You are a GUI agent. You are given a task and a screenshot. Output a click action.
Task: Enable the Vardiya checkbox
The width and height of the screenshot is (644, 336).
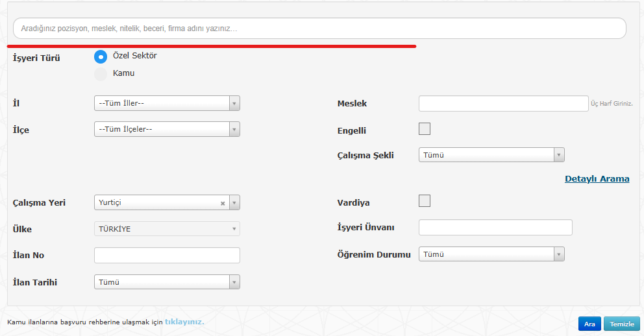tap(425, 201)
